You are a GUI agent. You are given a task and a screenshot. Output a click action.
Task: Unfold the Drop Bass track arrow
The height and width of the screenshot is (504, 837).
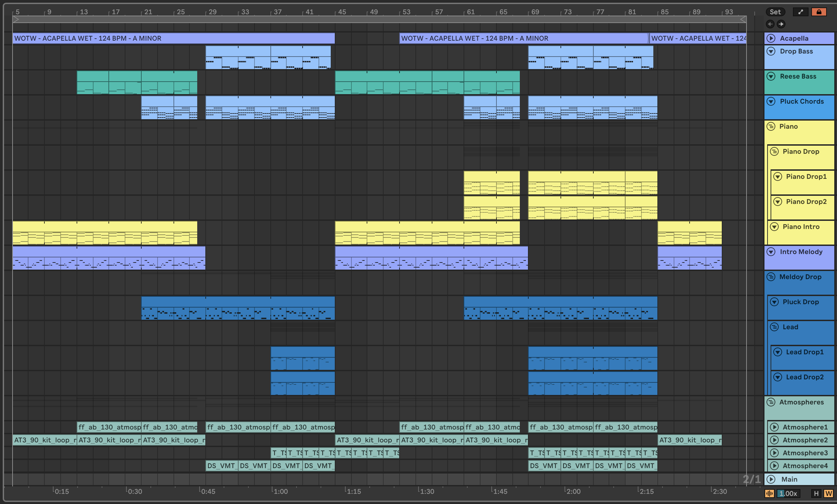(x=771, y=51)
